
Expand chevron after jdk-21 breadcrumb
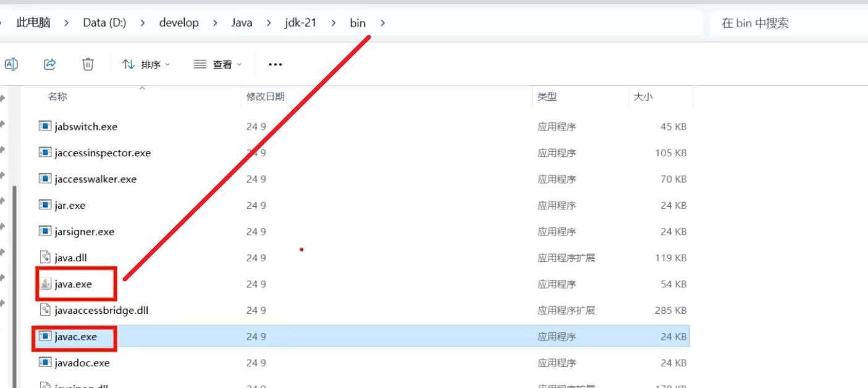point(334,23)
